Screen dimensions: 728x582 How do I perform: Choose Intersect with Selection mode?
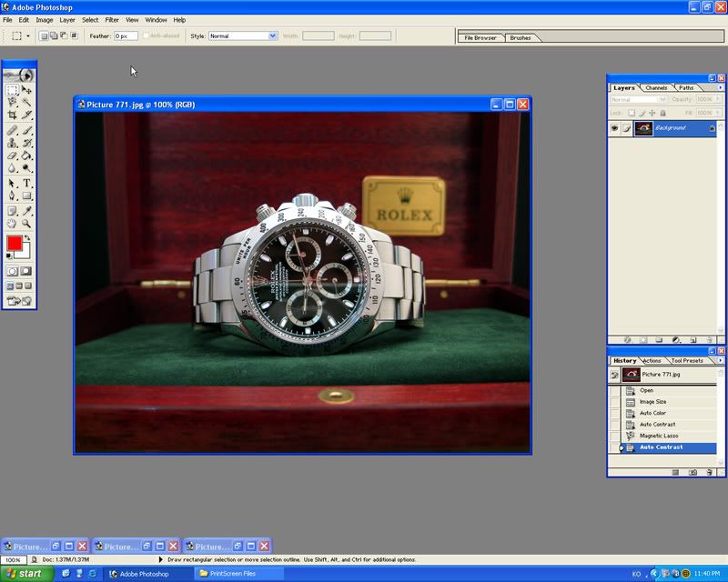[x=75, y=35]
